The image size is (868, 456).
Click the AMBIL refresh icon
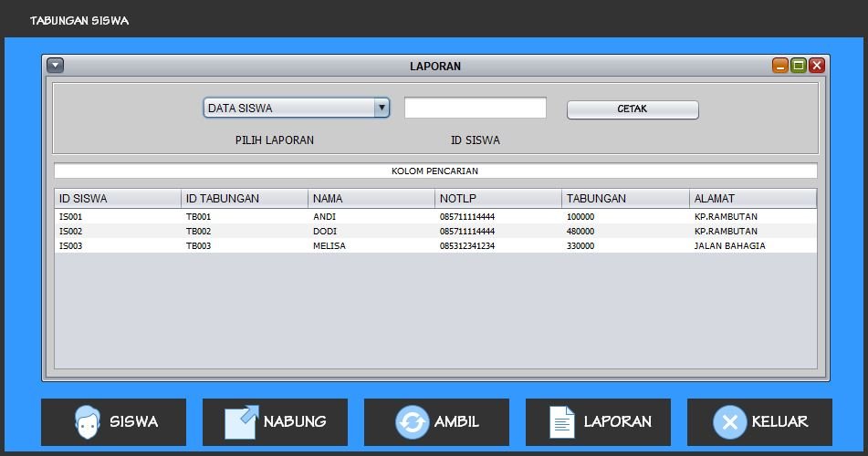[x=412, y=422]
